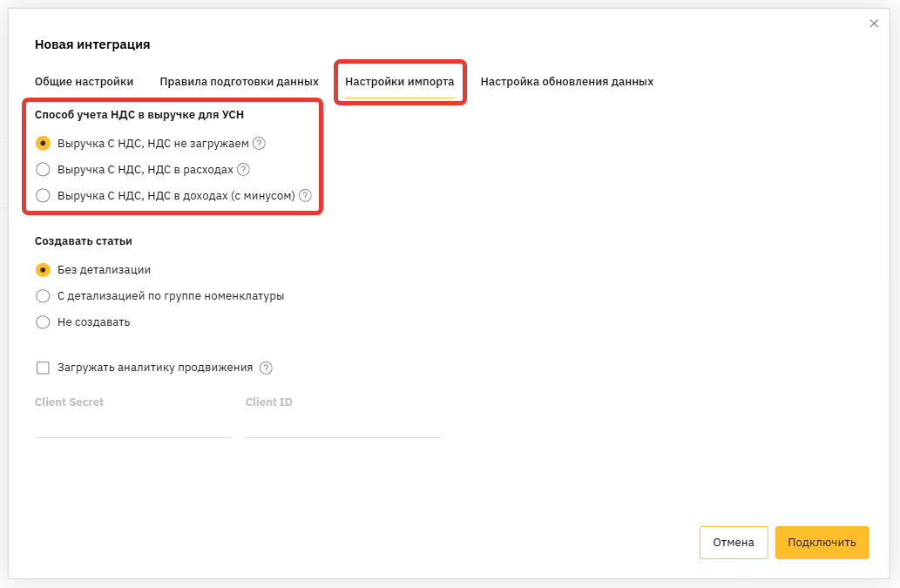Select 'НДС в доходах (с минусом)' radio
This screenshot has height=588, width=900.
(43, 196)
